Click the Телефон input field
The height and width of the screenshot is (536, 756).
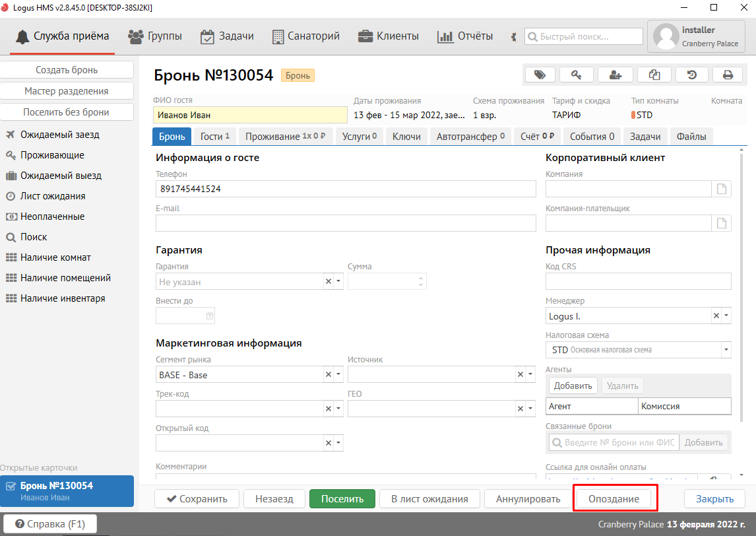(346, 189)
